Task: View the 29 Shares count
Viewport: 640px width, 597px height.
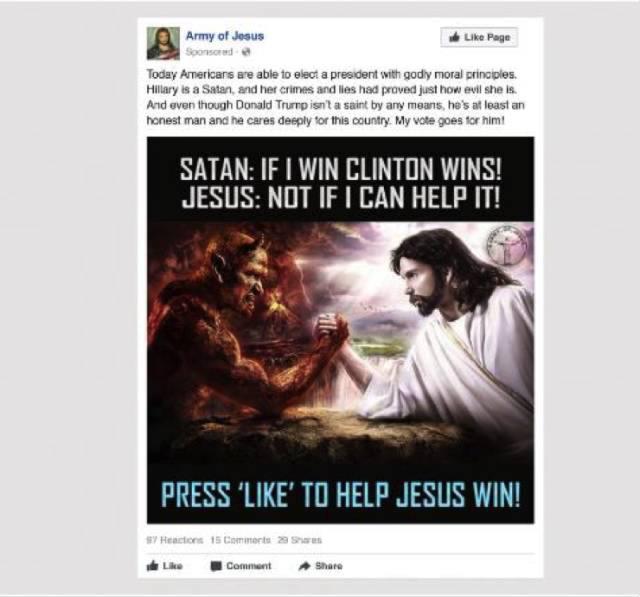Action: click(x=300, y=540)
